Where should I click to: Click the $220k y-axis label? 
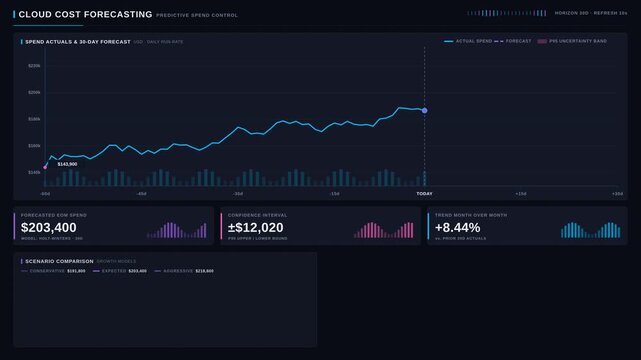click(x=34, y=66)
